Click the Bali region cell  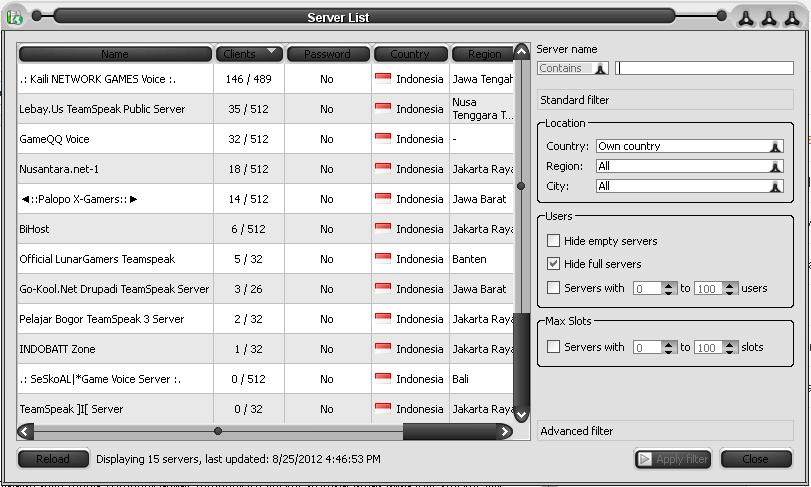click(x=482, y=378)
